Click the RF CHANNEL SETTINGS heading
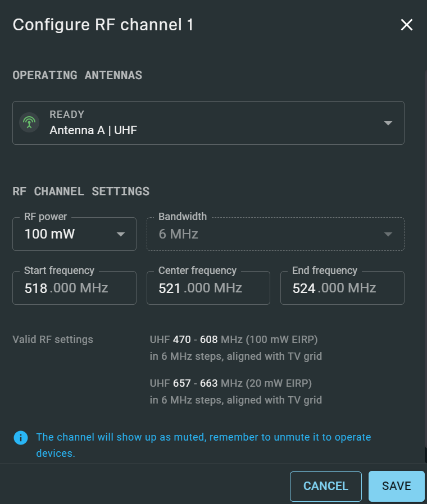The image size is (427, 504). tap(81, 191)
